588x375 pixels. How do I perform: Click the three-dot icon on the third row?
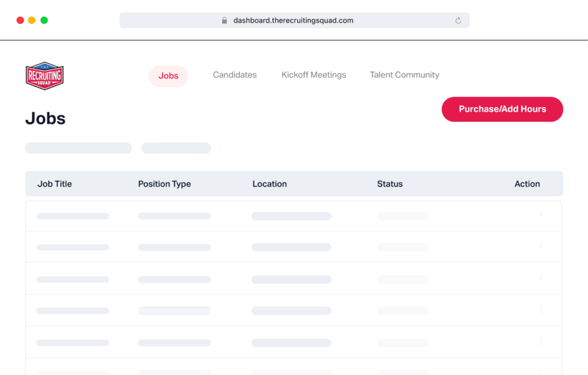540,279
